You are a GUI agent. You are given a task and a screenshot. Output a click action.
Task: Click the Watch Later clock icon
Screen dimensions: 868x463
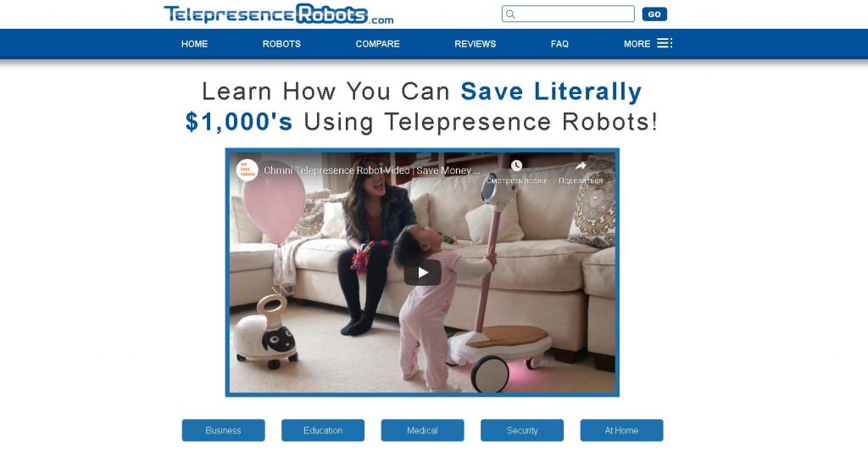[x=516, y=165]
